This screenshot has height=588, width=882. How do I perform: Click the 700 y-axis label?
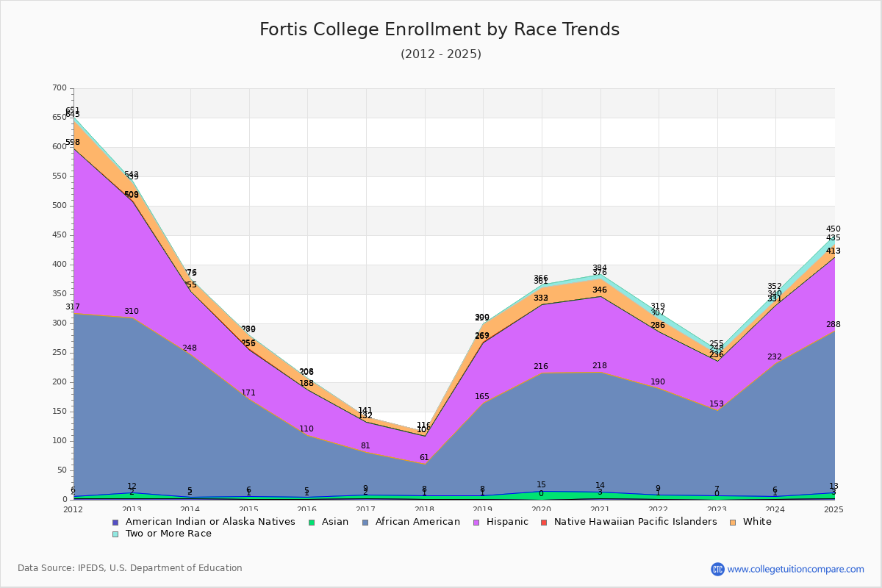[60, 88]
